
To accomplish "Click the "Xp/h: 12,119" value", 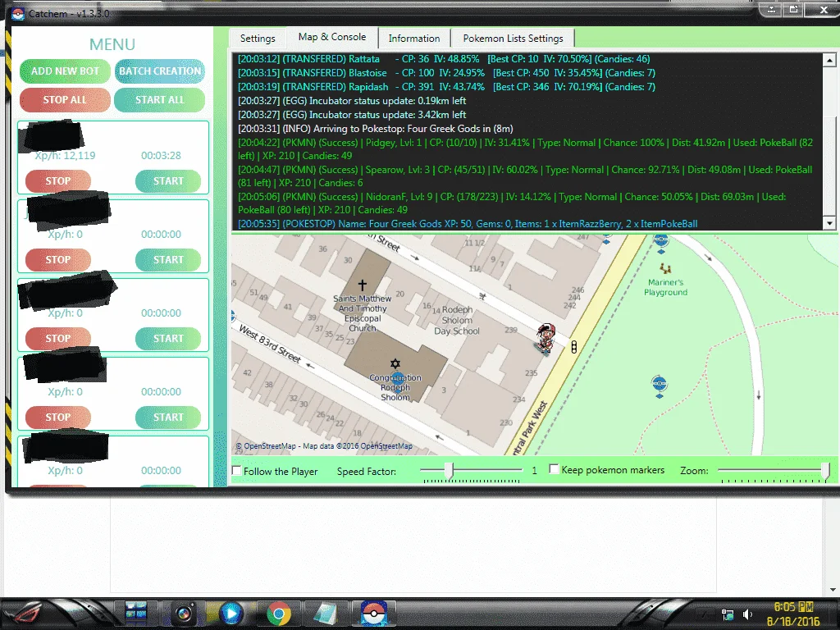I will pos(65,155).
